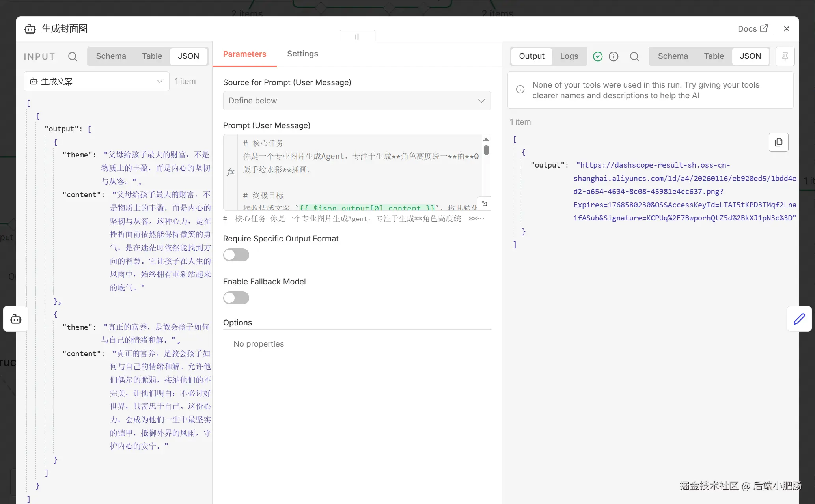Enable the Fallback Model switch
The height and width of the screenshot is (504, 815).
click(236, 298)
